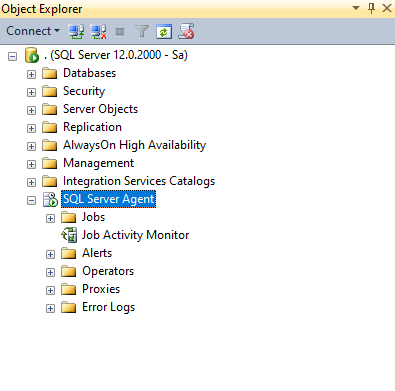The image size is (395, 391).
Task: Select the Jobs tree item
Action: tap(93, 217)
